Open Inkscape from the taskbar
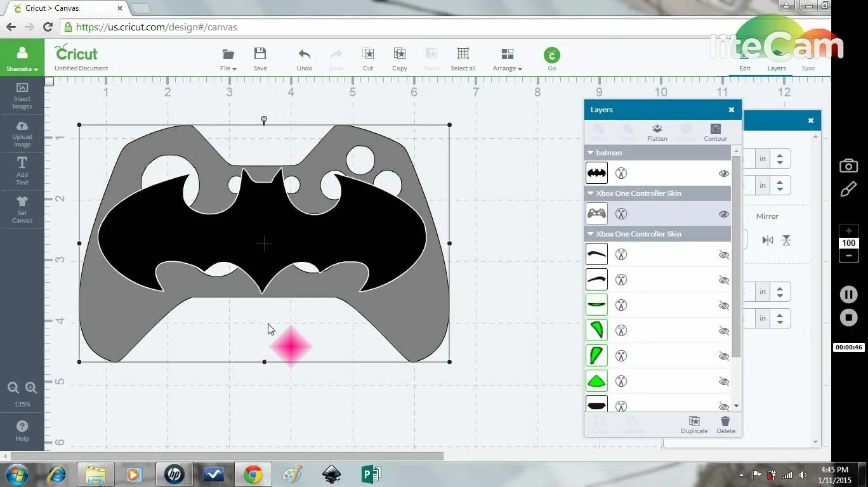 click(331, 474)
